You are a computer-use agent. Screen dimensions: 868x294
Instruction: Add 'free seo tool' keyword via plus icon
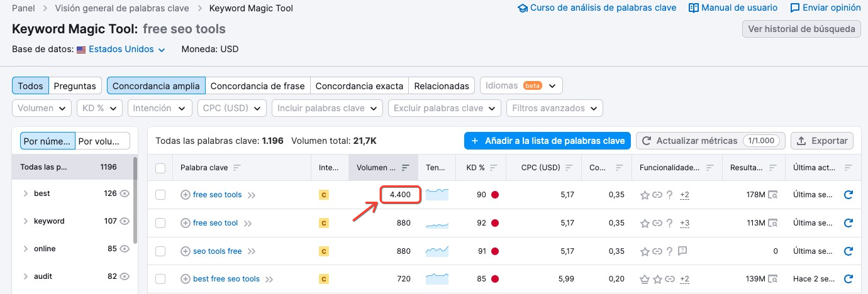pos(186,223)
